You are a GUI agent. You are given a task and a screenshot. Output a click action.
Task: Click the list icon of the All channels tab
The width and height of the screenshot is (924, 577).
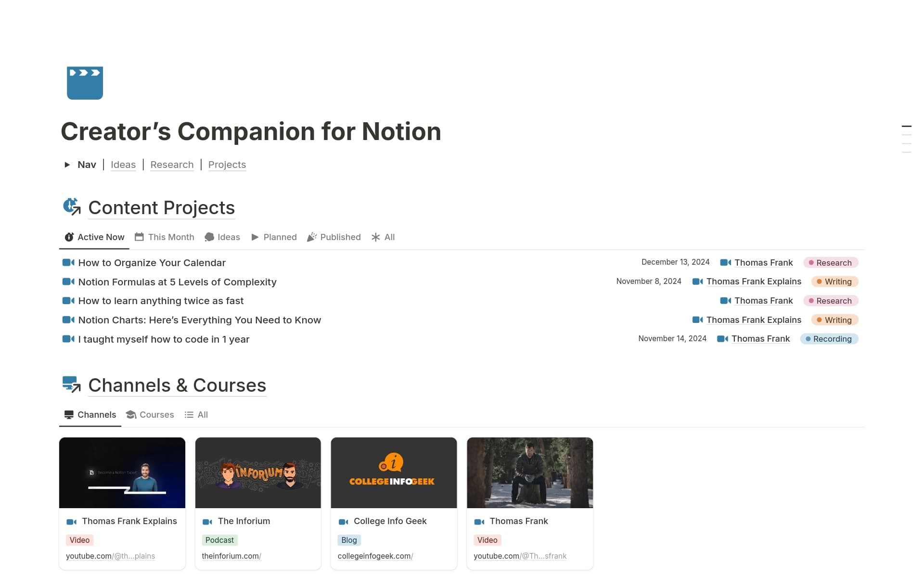(189, 414)
